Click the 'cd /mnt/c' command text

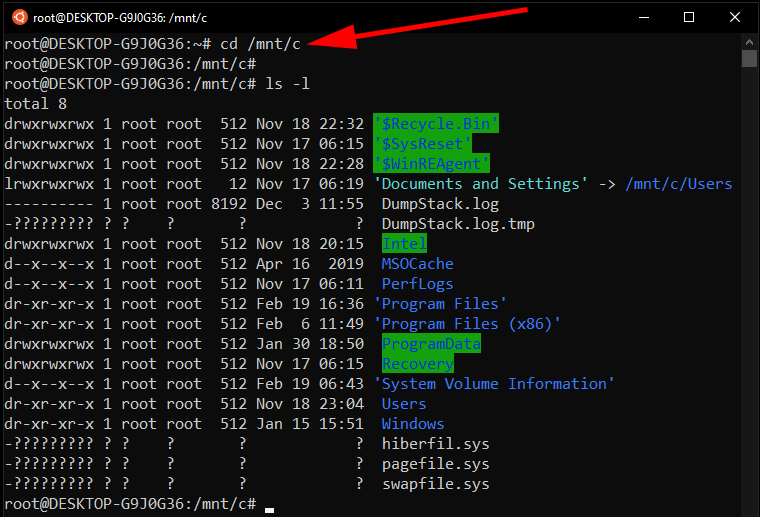coord(260,44)
